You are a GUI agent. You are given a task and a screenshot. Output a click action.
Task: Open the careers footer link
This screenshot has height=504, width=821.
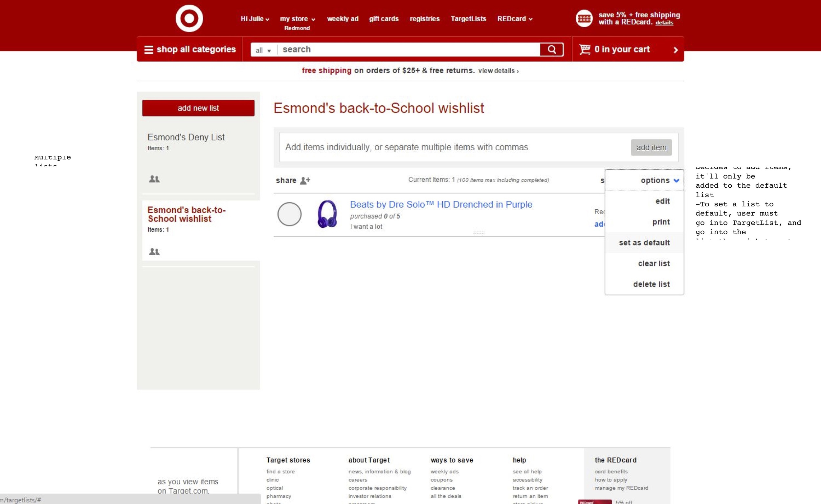tap(358, 480)
